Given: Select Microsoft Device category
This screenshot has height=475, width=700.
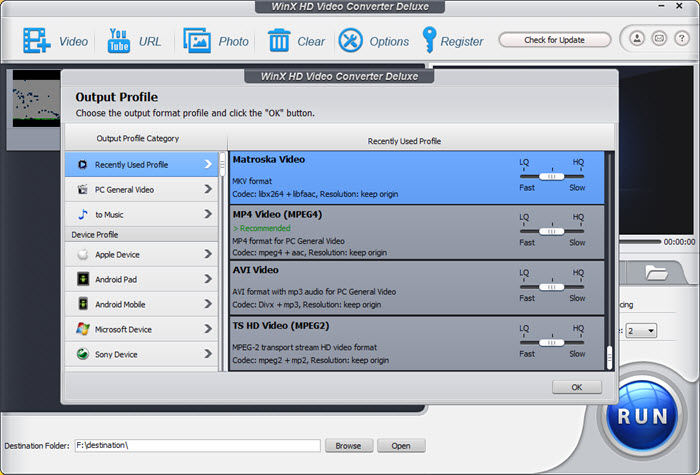Looking at the screenshot, I should tap(142, 329).
